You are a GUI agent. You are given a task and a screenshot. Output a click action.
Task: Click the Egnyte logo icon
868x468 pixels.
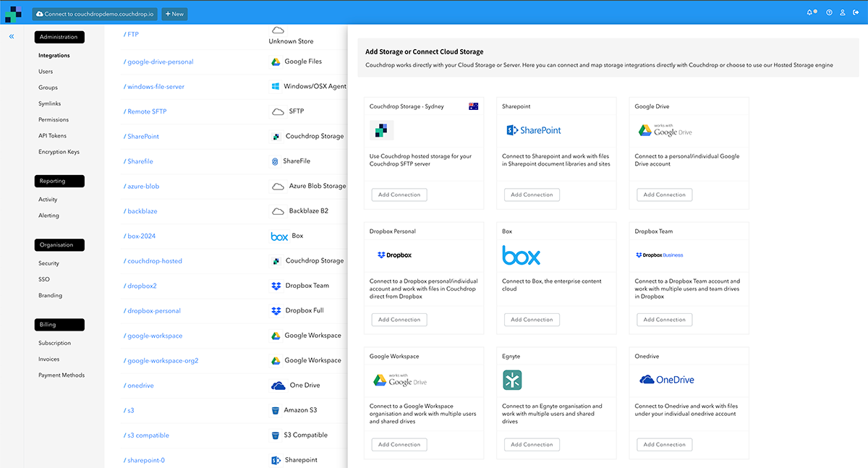tap(512, 380)
